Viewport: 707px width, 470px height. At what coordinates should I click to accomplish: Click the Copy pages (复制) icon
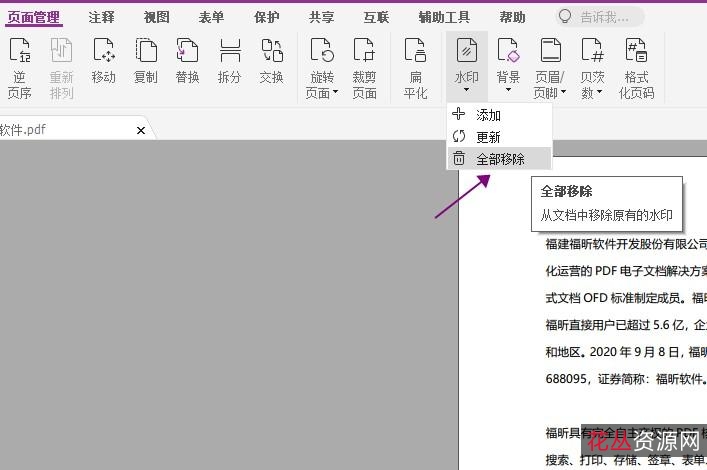coord(146,50)
